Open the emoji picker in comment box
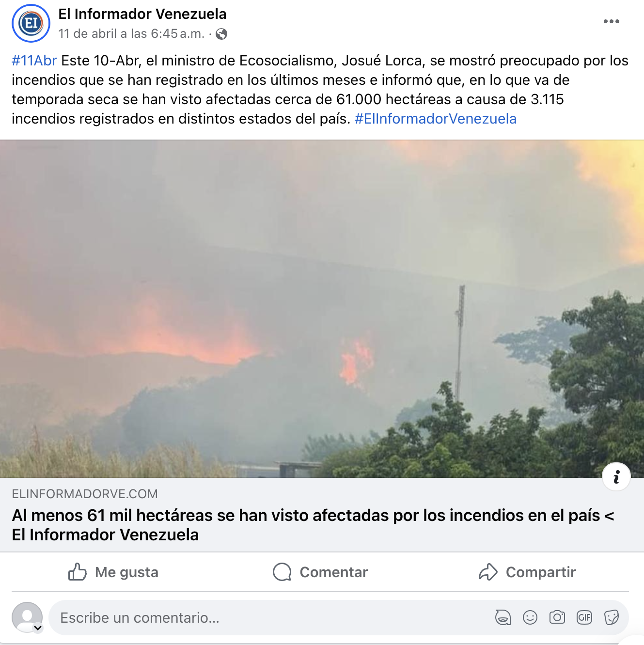644x645 pixels. point(530,617)
